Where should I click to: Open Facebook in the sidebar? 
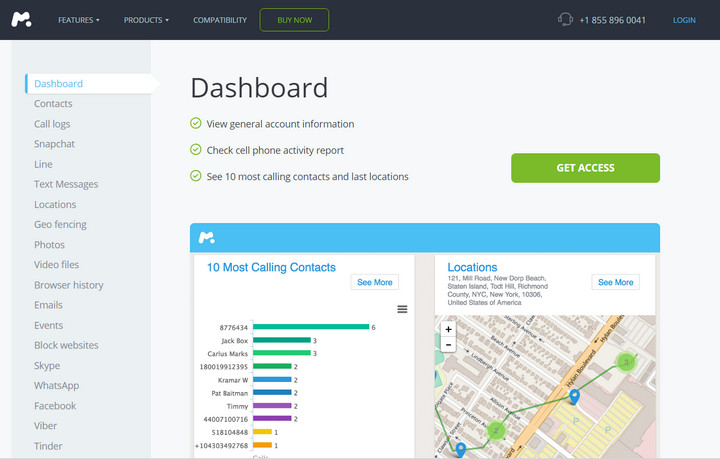pos(55,406)
